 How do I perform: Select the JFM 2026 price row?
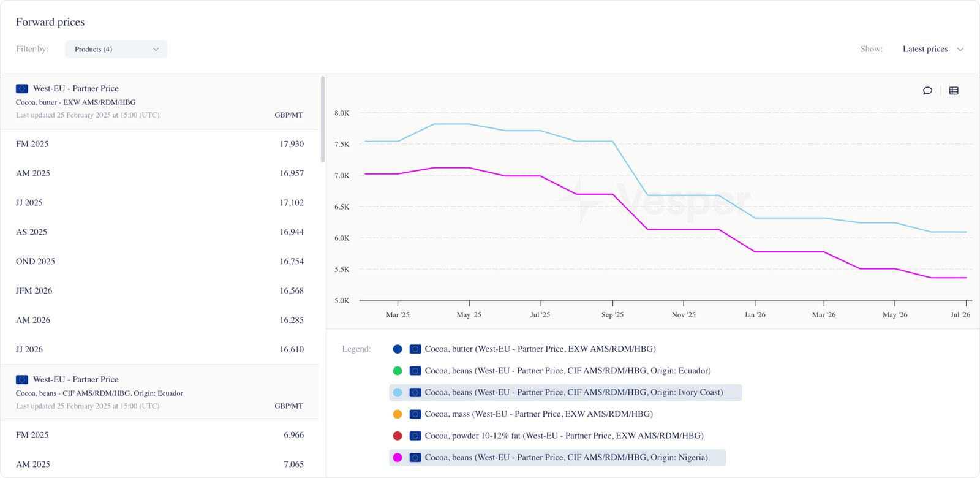coord(159,291)
